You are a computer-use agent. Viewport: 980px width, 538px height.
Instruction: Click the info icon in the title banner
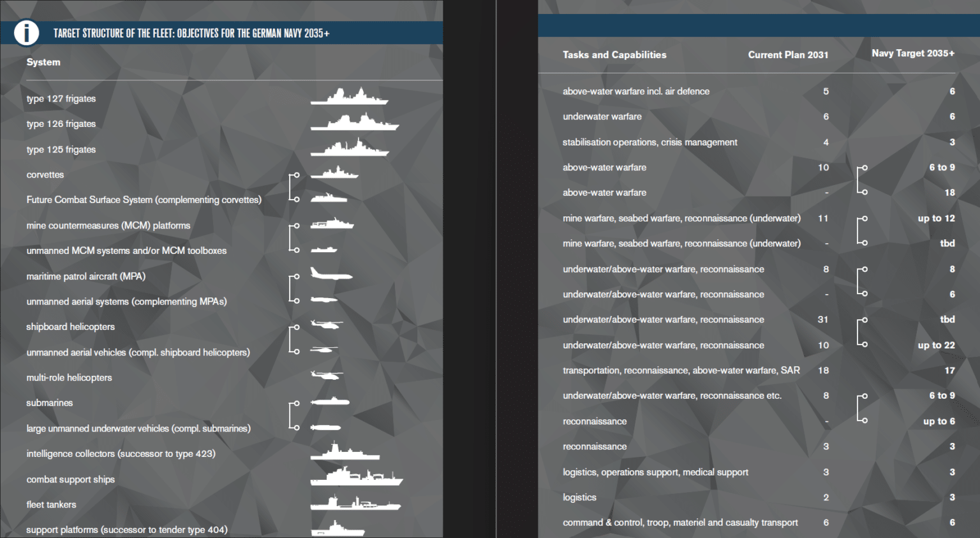26,33
